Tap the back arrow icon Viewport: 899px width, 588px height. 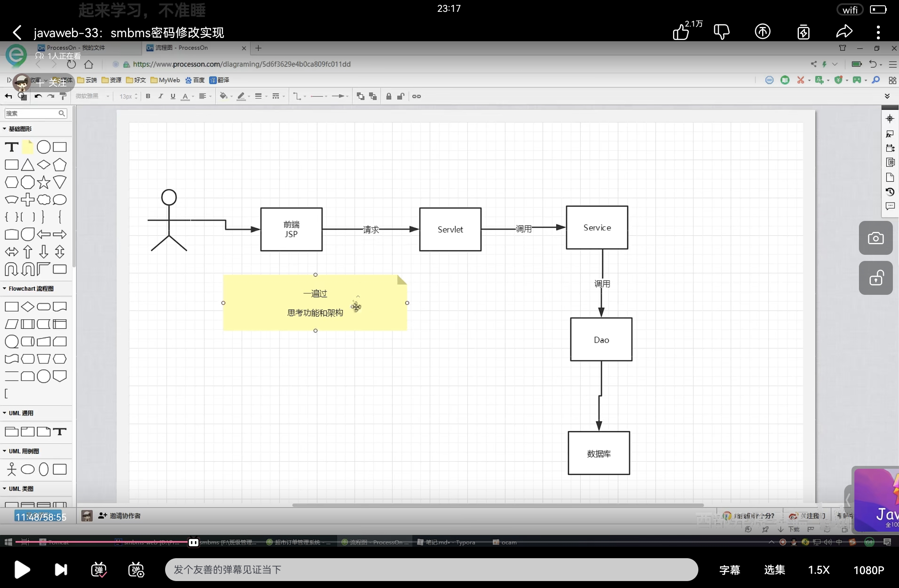click(17, 32)
